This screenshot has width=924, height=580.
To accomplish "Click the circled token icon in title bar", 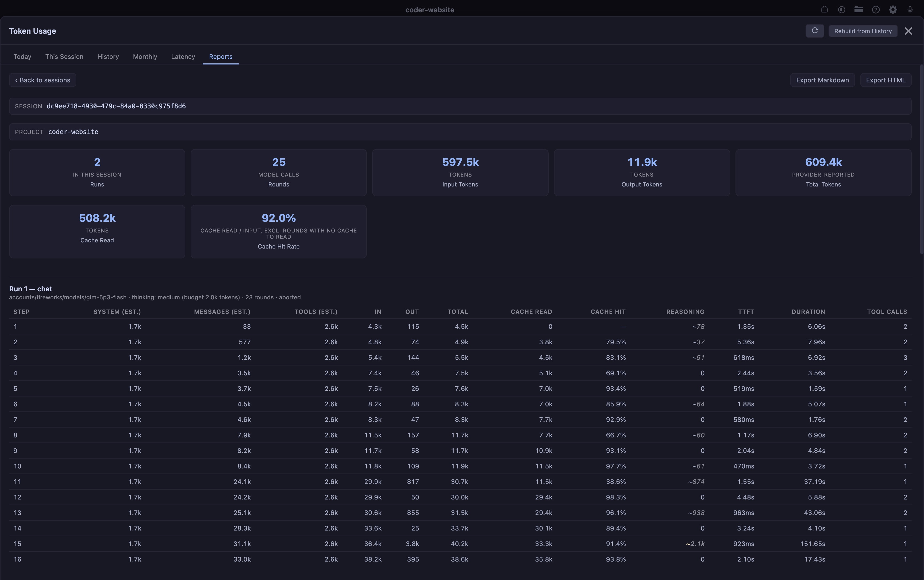I will tap(842, 10).
